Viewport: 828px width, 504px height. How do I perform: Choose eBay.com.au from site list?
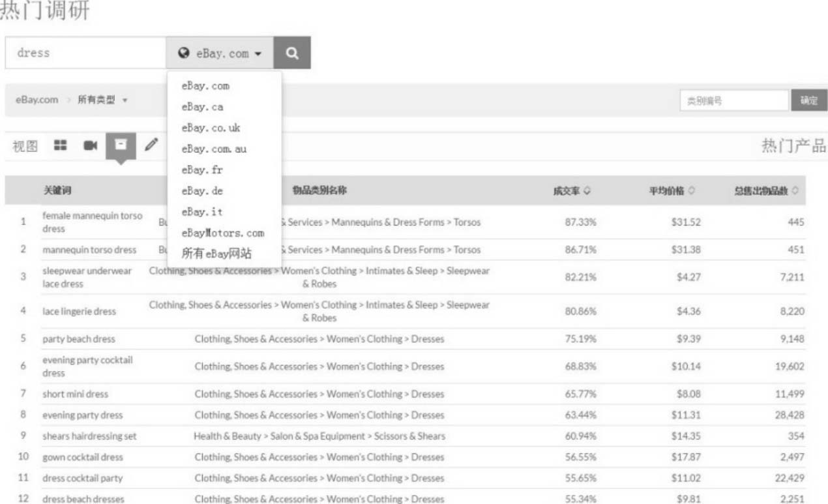[214, 149]
